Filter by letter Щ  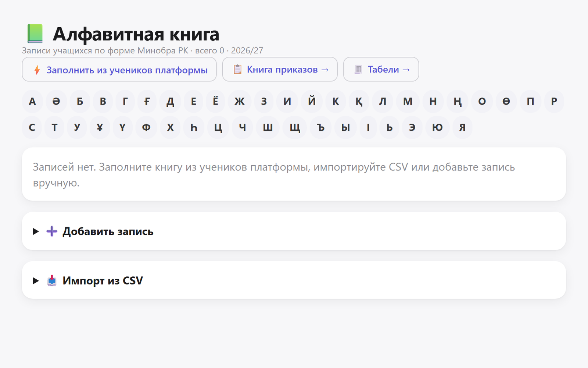295,127
